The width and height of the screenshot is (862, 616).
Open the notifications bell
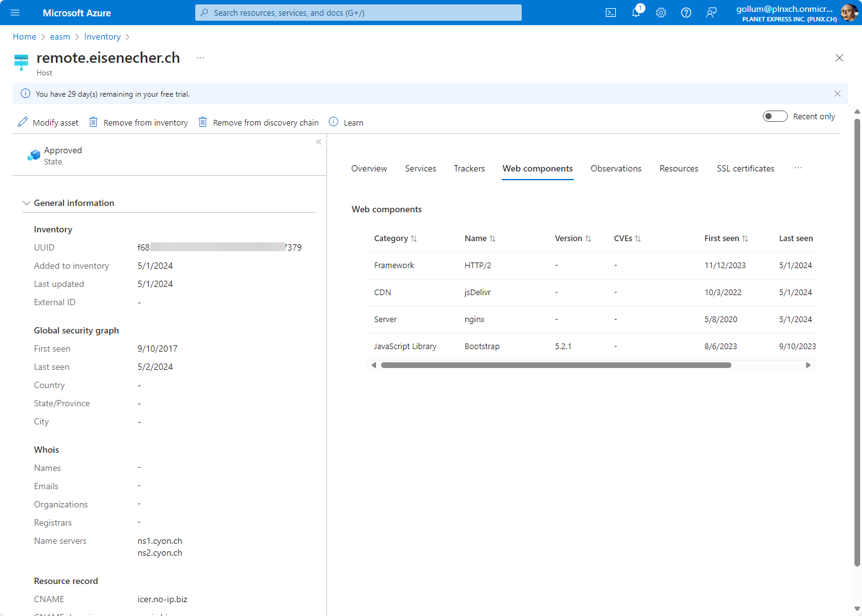tap(636, 13)
